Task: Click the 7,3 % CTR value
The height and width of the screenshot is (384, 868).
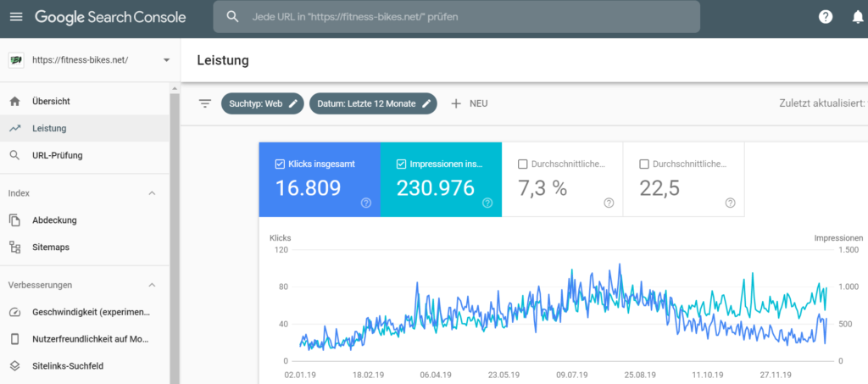Action: point(542,189)
